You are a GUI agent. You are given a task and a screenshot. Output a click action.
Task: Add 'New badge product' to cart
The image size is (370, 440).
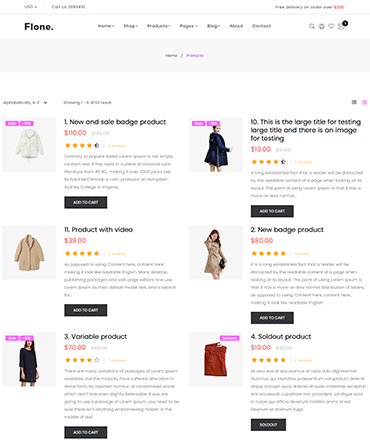pos(272,318)
